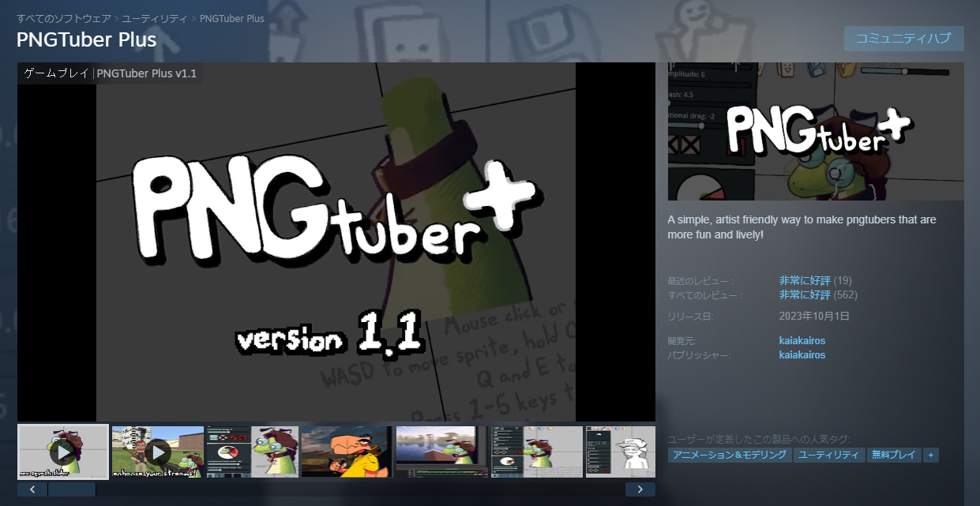Click the left arrow of thumbnail scroller
Screen dimensions: 980x506
click(x=32, y=489)
